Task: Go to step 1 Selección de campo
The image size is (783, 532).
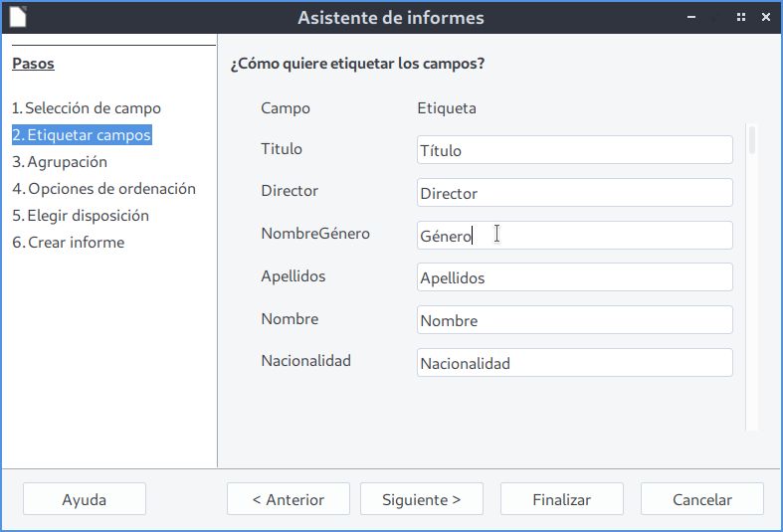Action: (x=87, y=108)
